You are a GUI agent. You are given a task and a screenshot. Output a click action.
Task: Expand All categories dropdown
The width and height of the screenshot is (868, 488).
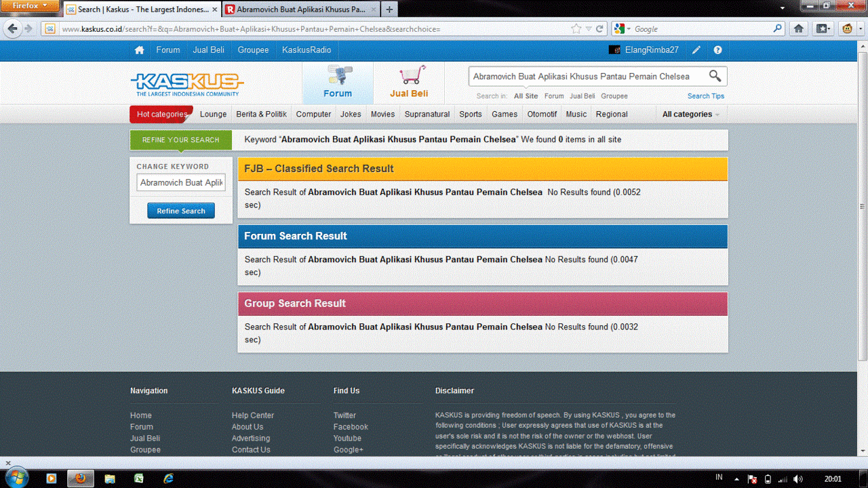[691, 115]
